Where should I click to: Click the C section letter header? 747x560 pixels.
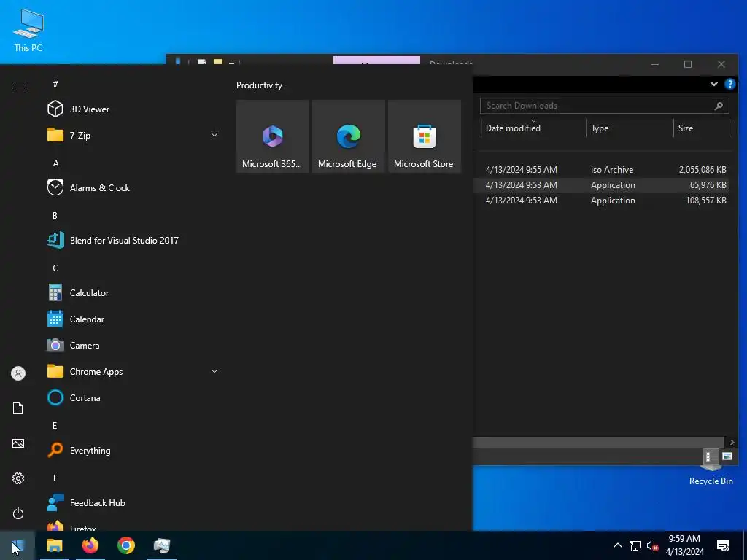tap(55, 268)
